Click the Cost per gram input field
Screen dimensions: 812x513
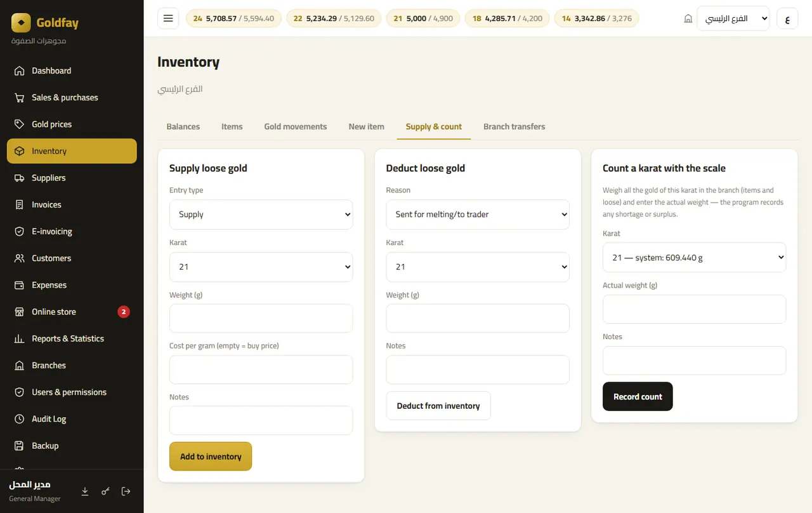coord(261,370)
